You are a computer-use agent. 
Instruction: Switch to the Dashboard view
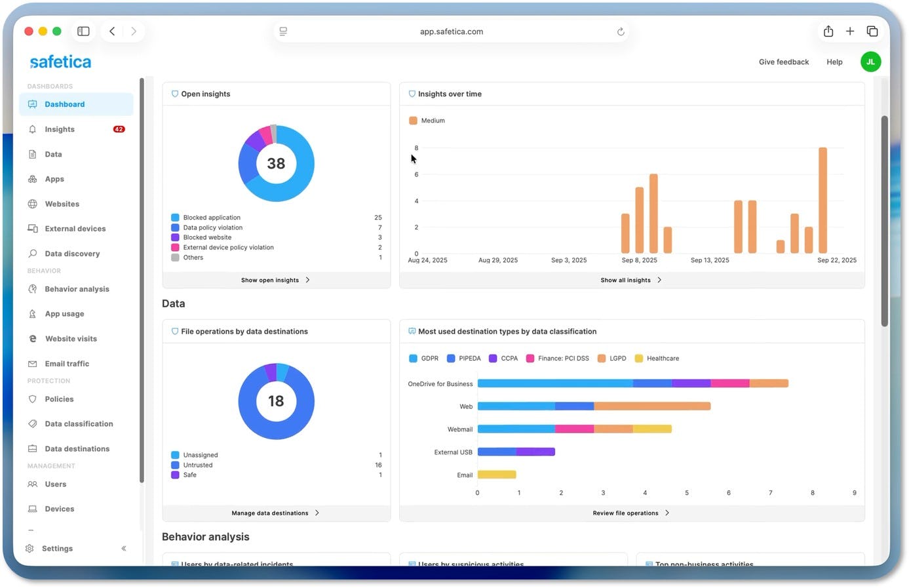tap(64, 104)
